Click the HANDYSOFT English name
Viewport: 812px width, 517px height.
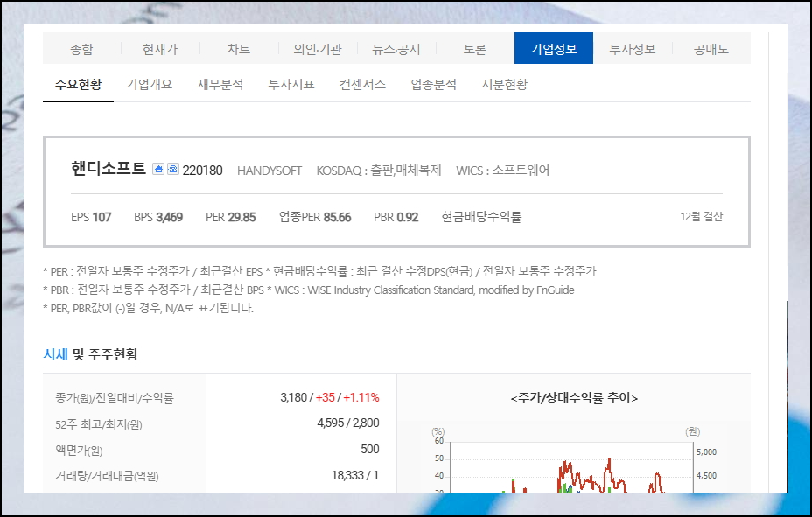point(269,171)
